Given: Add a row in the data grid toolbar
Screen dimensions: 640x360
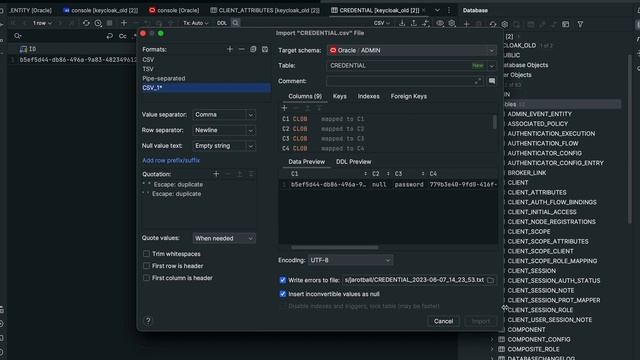Looking at the screenshot, I should [124, 23].
